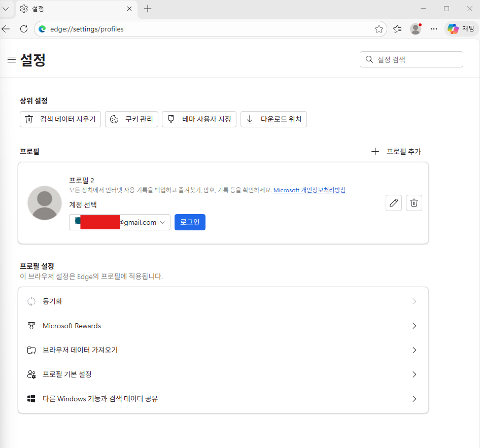Click the pencil icon to edit Profile 2
This screenshot has width=480, height=448.
click(393, 203)
